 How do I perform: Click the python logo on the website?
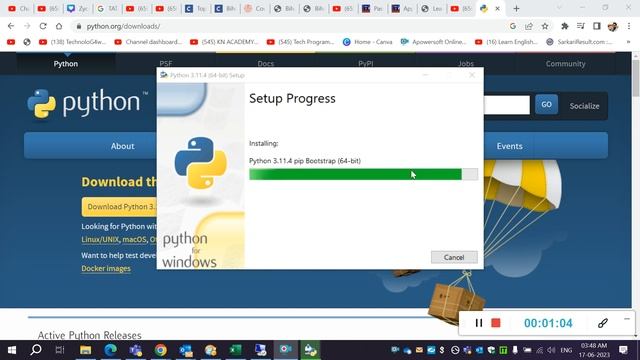click(87, 103)
